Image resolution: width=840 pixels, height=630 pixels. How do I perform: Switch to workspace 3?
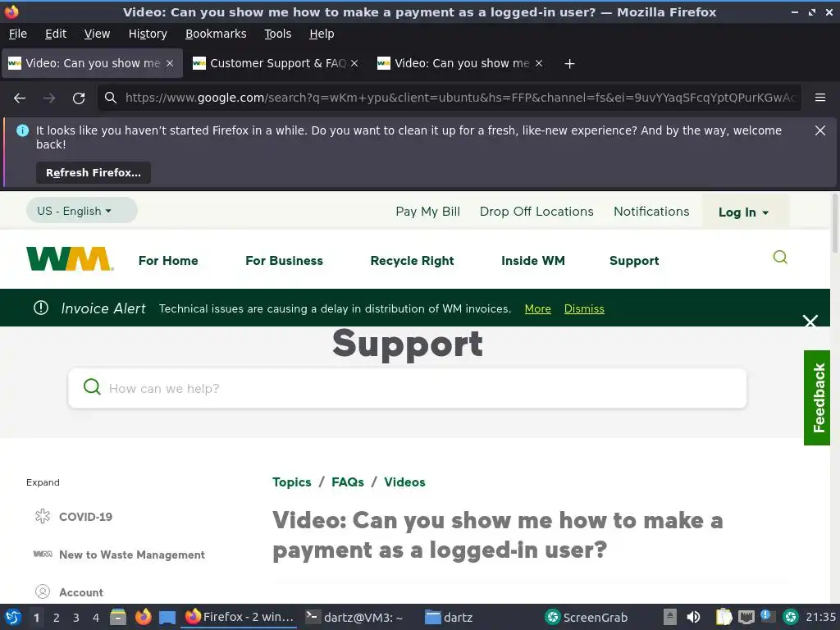76,618
